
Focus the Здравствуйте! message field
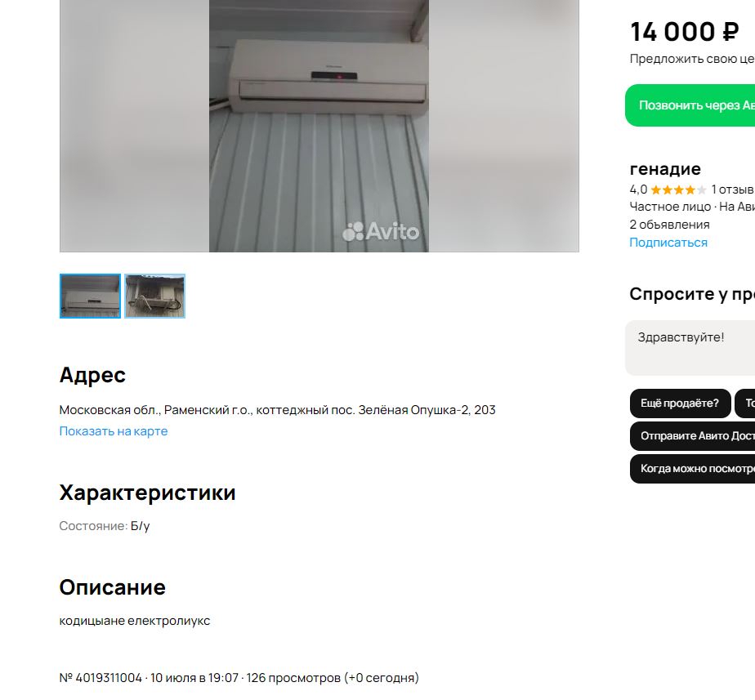tap(690, 348)
